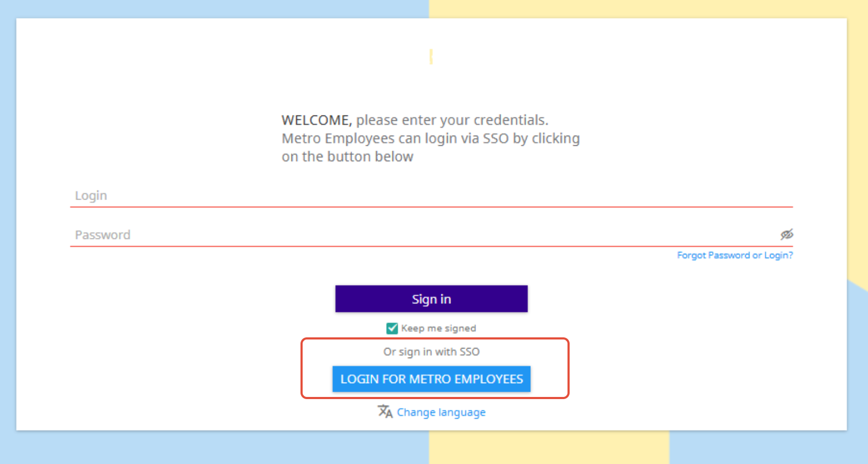Image resolution: width=868 pixels, height=464 pixels.
Task: Click the WELCOME heading word
Action: tap(316, 120)
